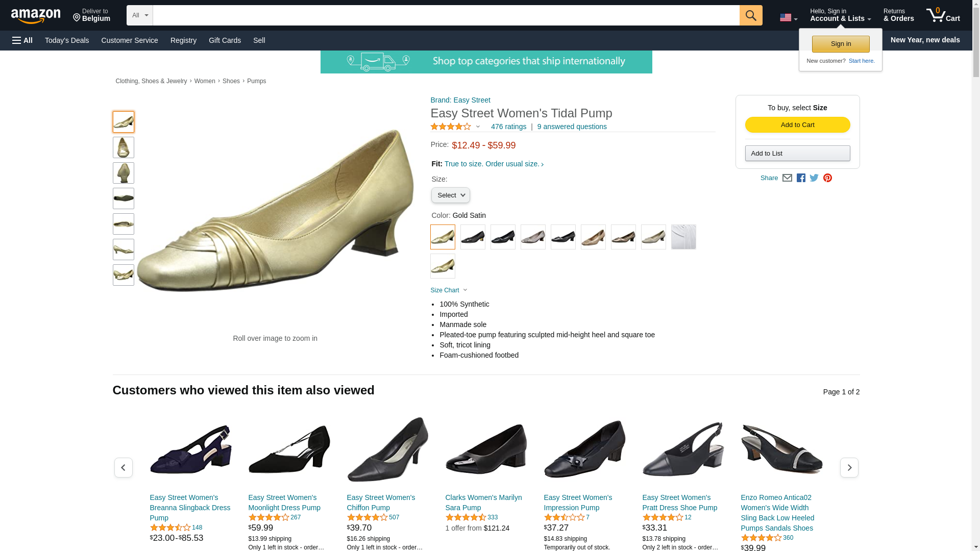
Task: Click the search magnifier button
Action: click(x=750, y=15)
